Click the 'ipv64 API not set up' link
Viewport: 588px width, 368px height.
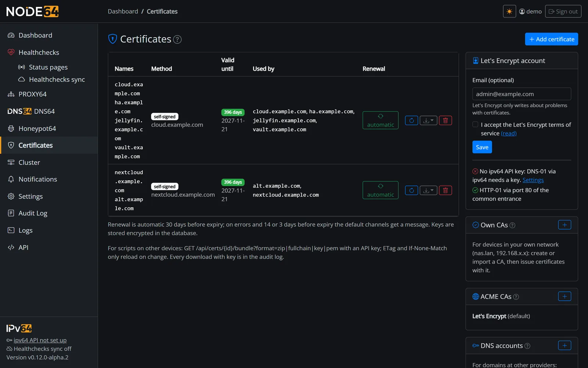coord(40,340)
